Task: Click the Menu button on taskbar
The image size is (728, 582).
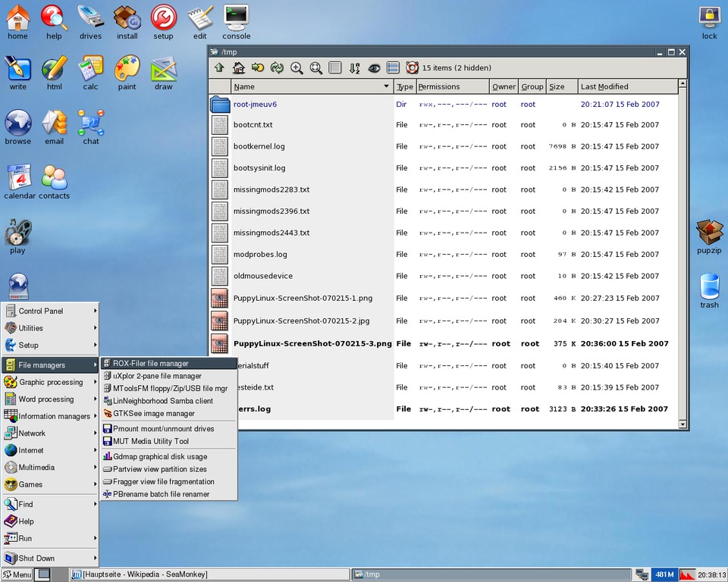Action: 17,574
